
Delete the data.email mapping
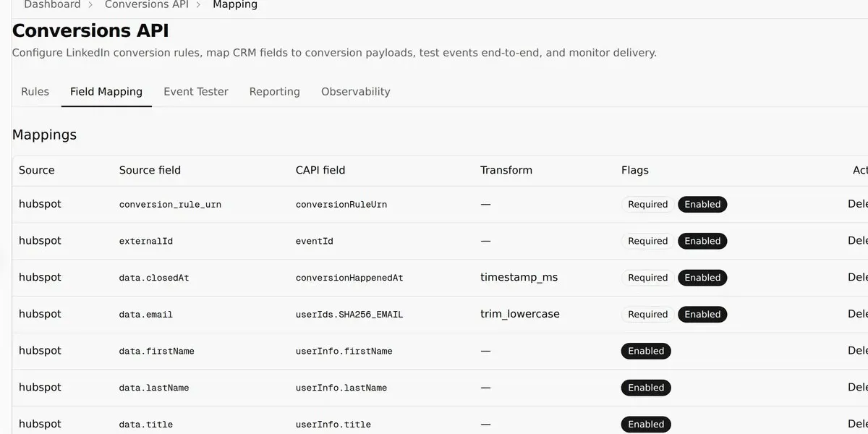point(858,315)
